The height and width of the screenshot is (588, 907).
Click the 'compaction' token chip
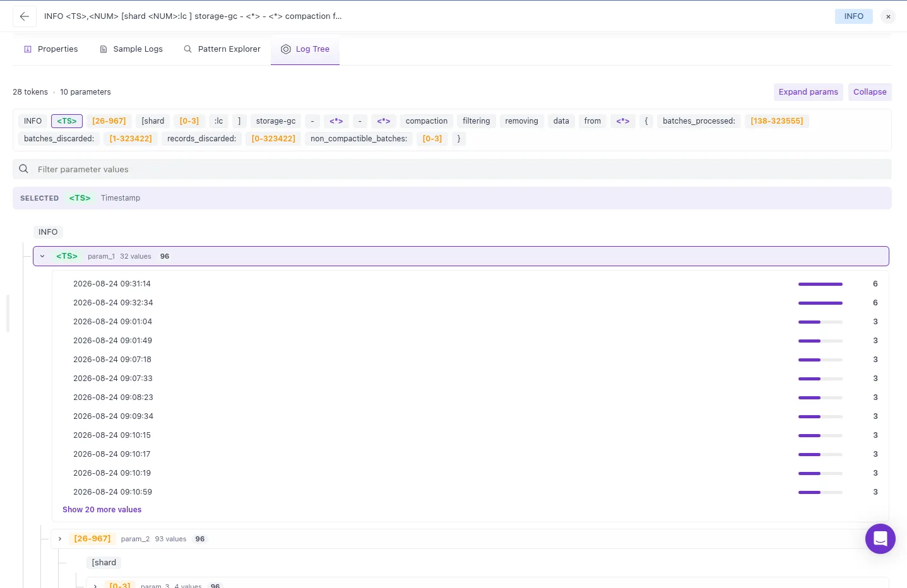pyautogui.click(x=427, y=121)
